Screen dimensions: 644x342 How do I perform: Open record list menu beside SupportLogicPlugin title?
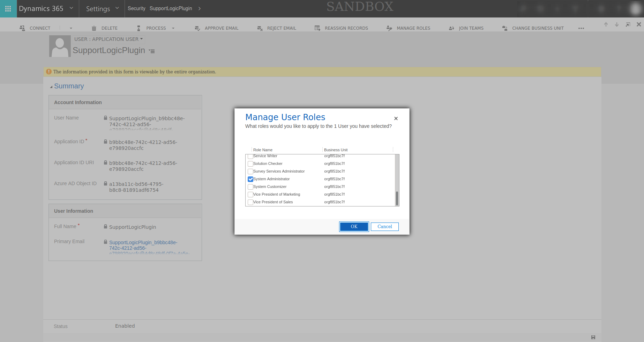[152, 51]
